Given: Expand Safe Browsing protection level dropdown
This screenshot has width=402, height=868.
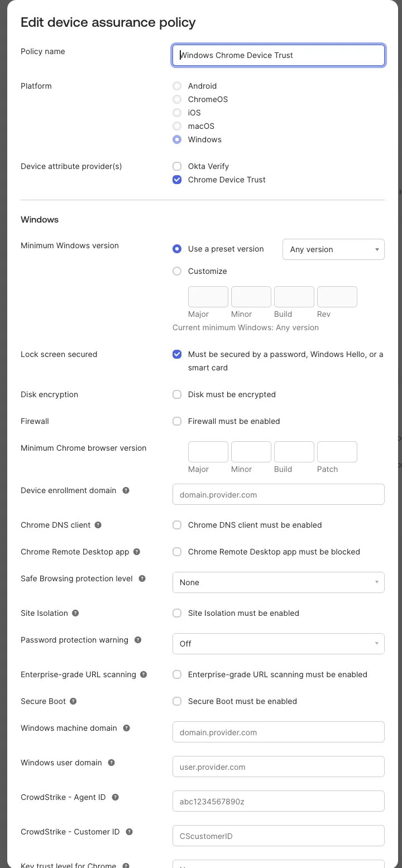Looking at the screenshot, I should pyautogui.click(x=278, y=582).
